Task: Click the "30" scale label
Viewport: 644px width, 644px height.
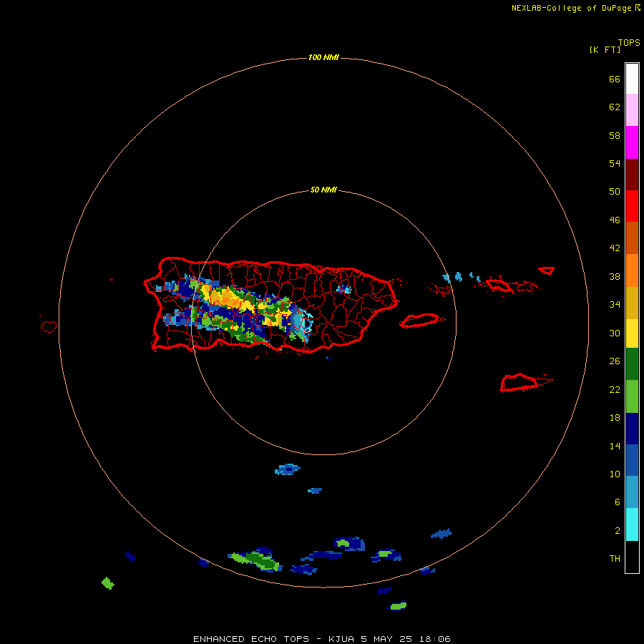Action: click(615, 333)
